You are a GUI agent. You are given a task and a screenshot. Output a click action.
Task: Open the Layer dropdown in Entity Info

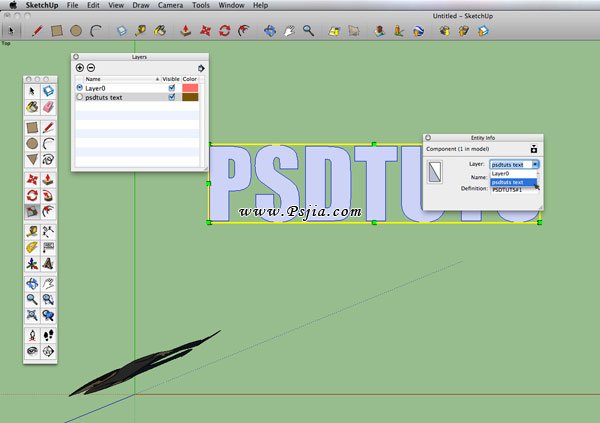[x=515, y=164]
